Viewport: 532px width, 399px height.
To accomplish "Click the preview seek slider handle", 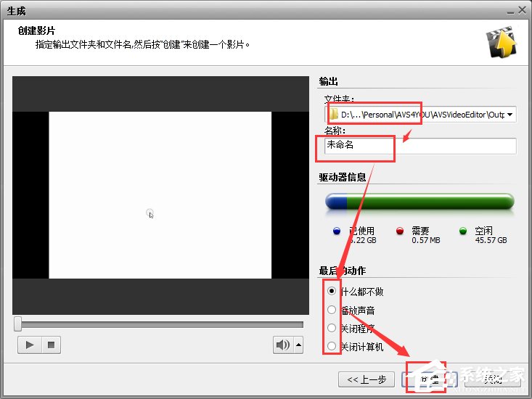I will 17,324.
